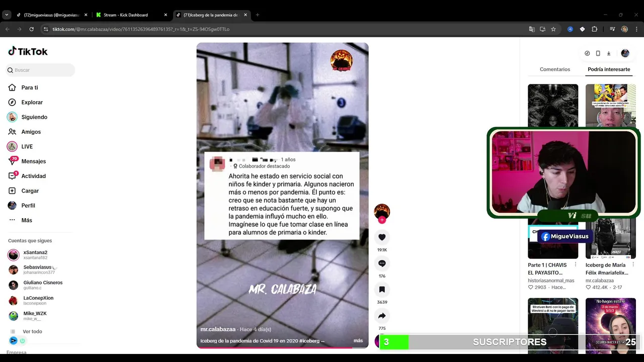Select Iceberg de la pandemia browser tab
The image size is (644, 362).
210,15
